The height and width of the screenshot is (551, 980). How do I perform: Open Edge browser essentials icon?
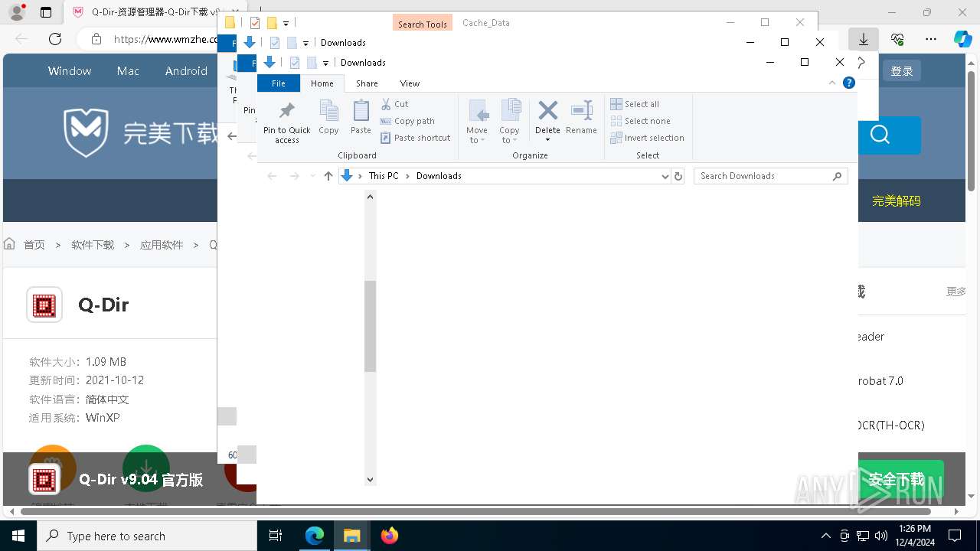coord(897,39)
